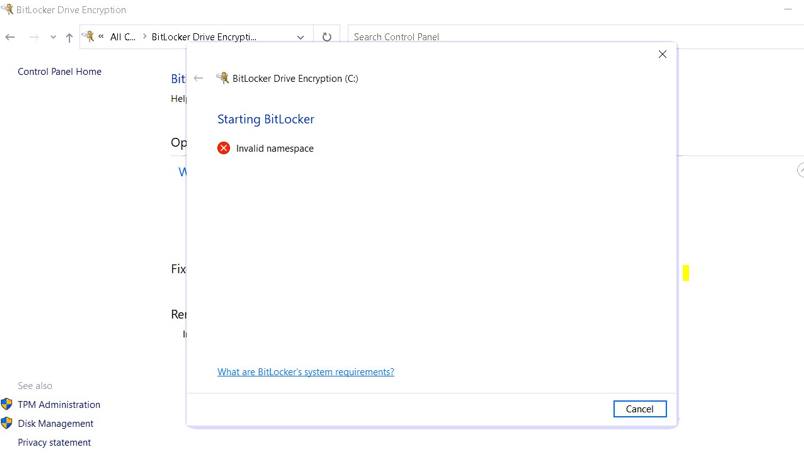The height and width of the screenshot is (455, 804).
Task: Click the forward navigation arrow in Control Panel
Action: coord(34,37)
